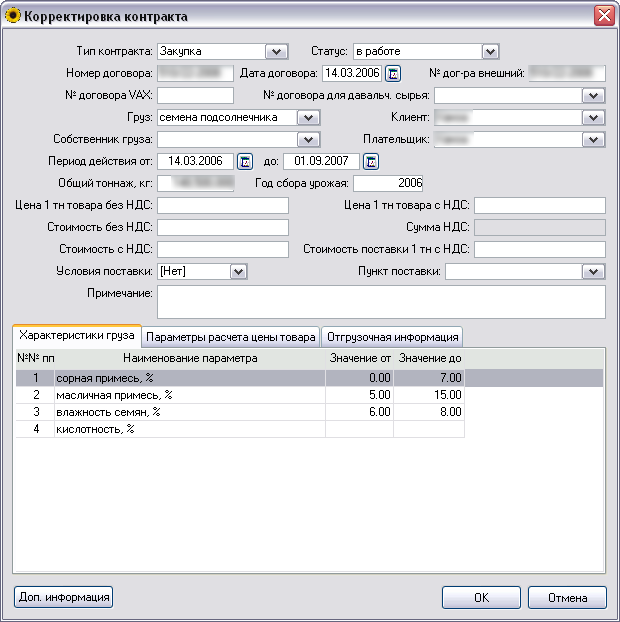The image size is (620, 622).
Task: Click into the Примечание text field
Action: [x=381, y=301]
